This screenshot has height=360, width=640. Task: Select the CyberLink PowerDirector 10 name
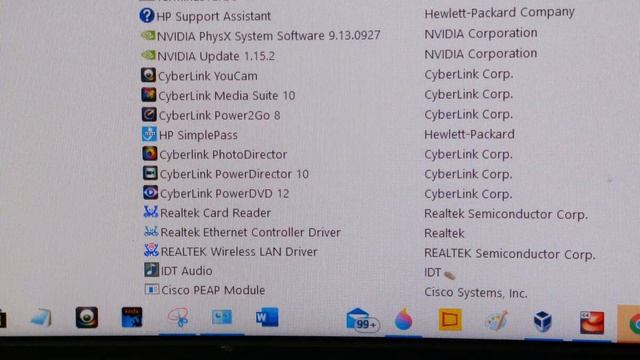tap(234, 174)
